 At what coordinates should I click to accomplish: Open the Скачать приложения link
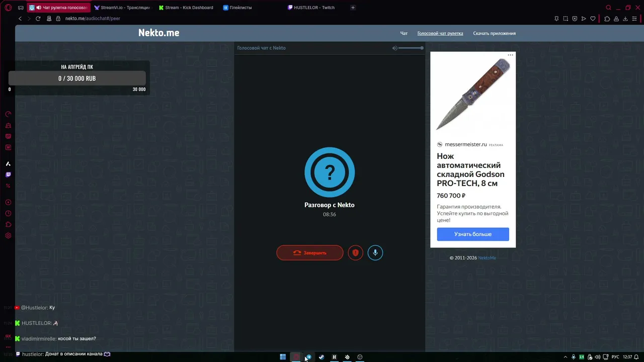tap(494, 33)
